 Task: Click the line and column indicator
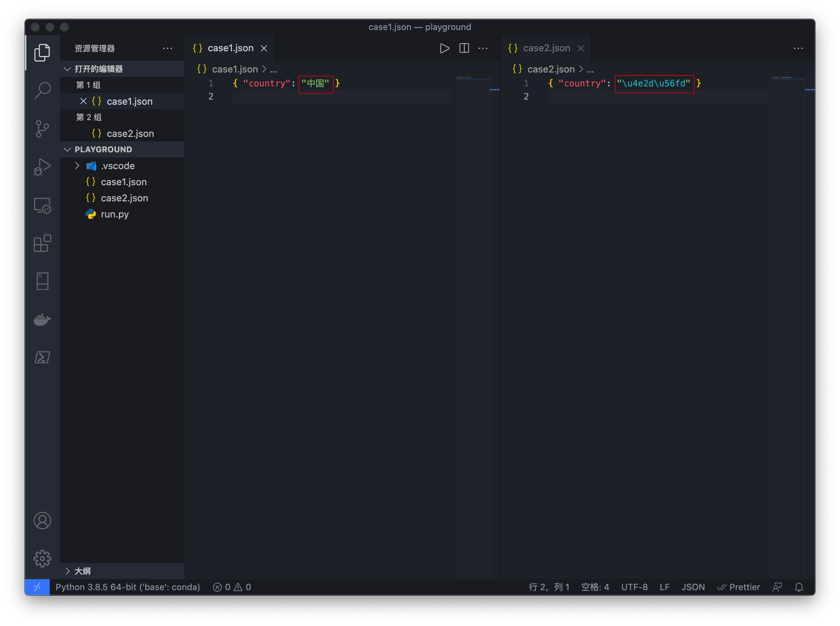point(549,587)
